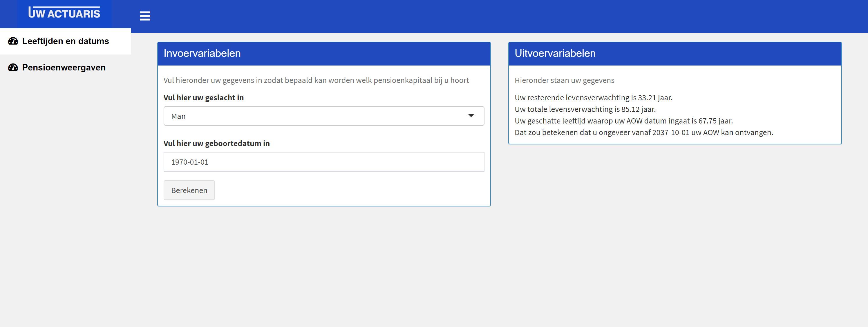Click the Uitvoervariabelen panel header
The image size is (868, 327).
[x=674, y=54]
